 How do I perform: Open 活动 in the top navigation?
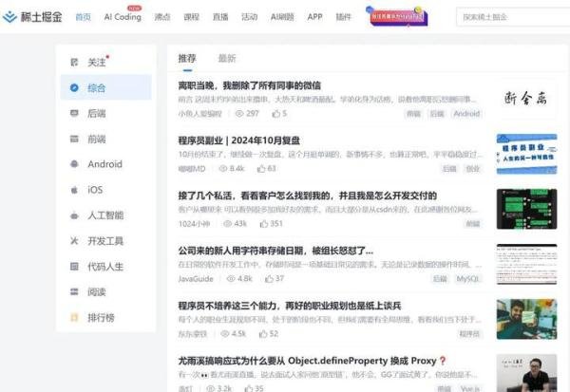[249, 17]
